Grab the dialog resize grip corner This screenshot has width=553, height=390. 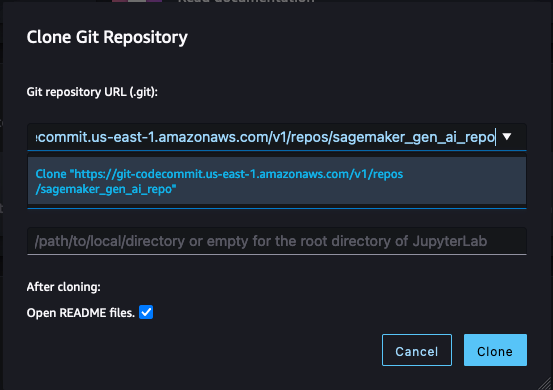tap(545, 383)
